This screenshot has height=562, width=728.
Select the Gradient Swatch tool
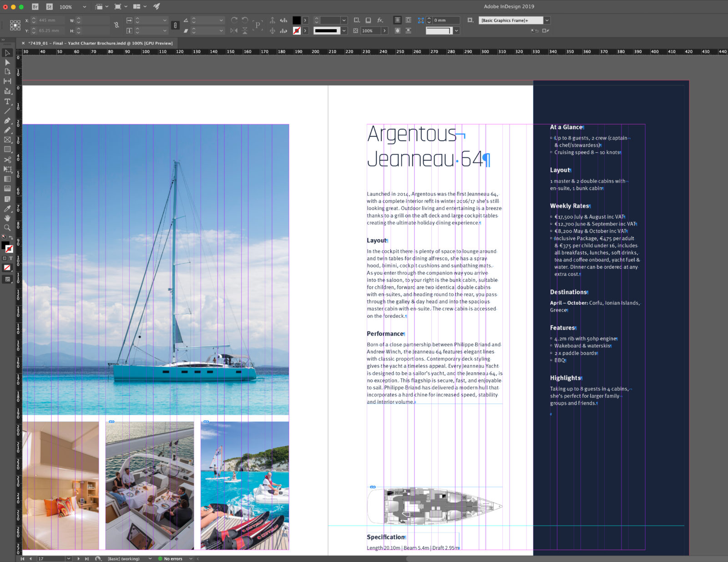[x=7, y=179]
